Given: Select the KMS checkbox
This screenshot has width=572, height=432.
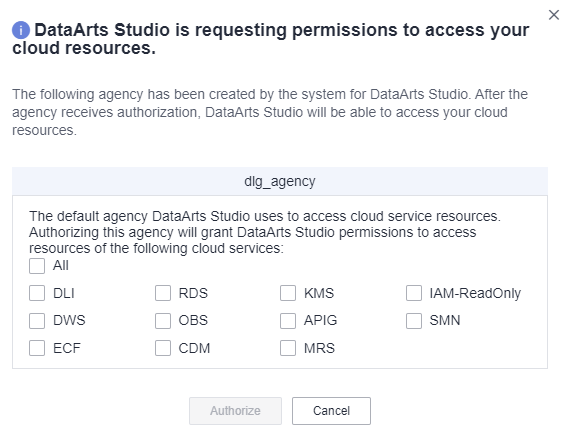Looking at the screenshot, I should (288, 293).
